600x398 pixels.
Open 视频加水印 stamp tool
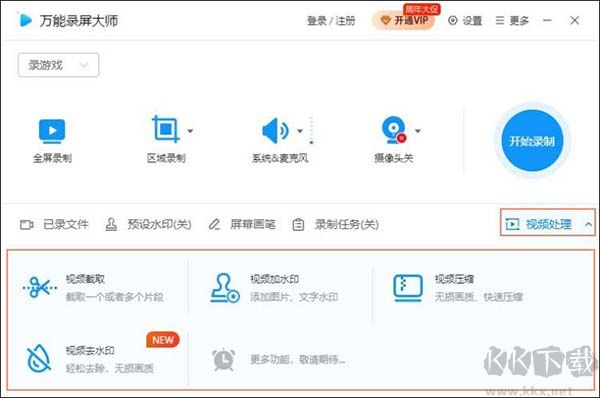(x=225, y=288)
